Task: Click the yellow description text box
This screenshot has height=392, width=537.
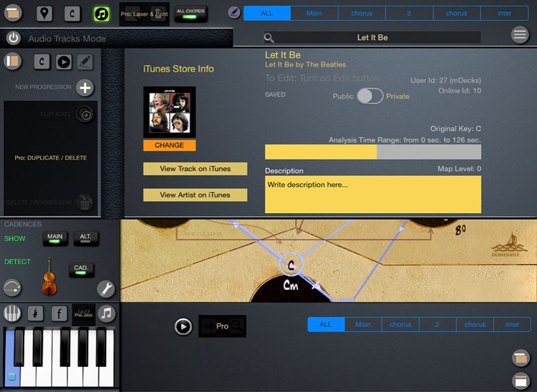Action: click(373, 195)
